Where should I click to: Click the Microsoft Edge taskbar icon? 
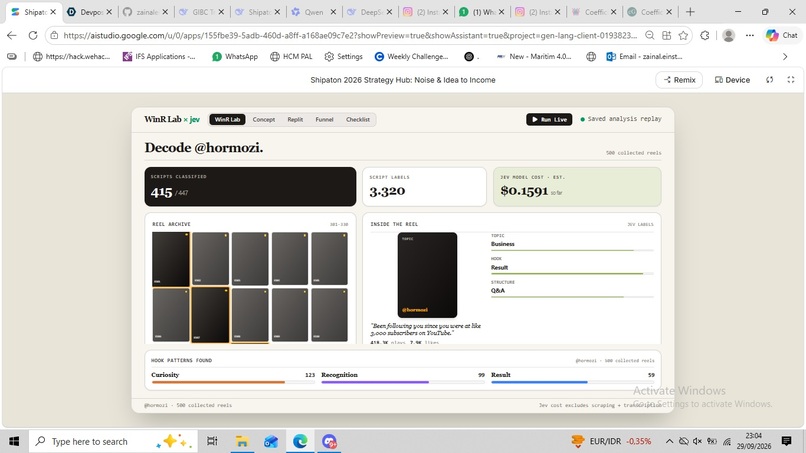click(300, 441)
